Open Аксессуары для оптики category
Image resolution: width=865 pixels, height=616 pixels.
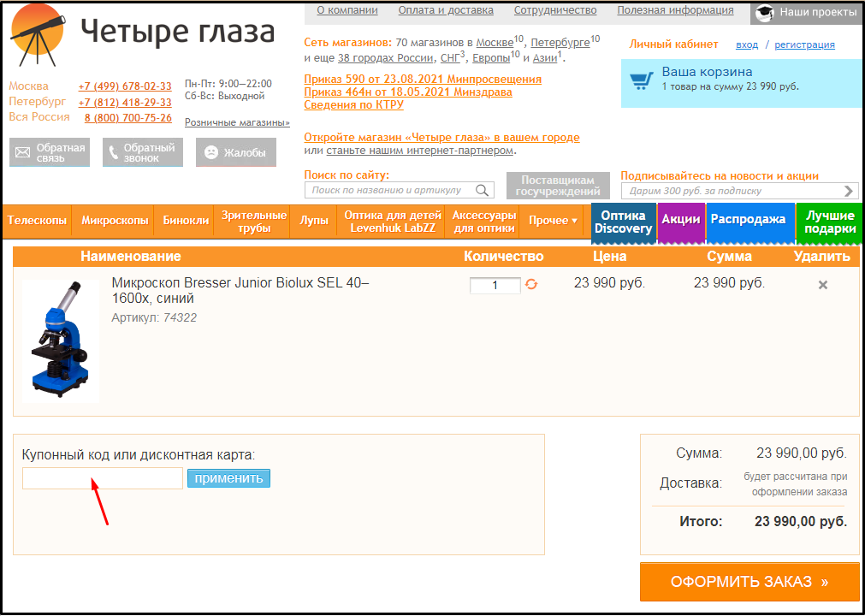pyautogui.click(x=483, y=221)
